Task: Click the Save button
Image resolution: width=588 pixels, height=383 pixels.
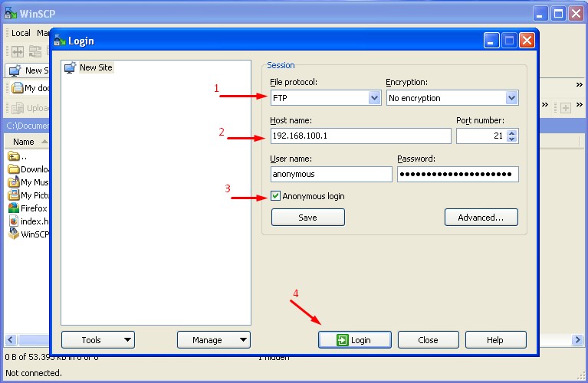Action: click(x=307, y=218)
